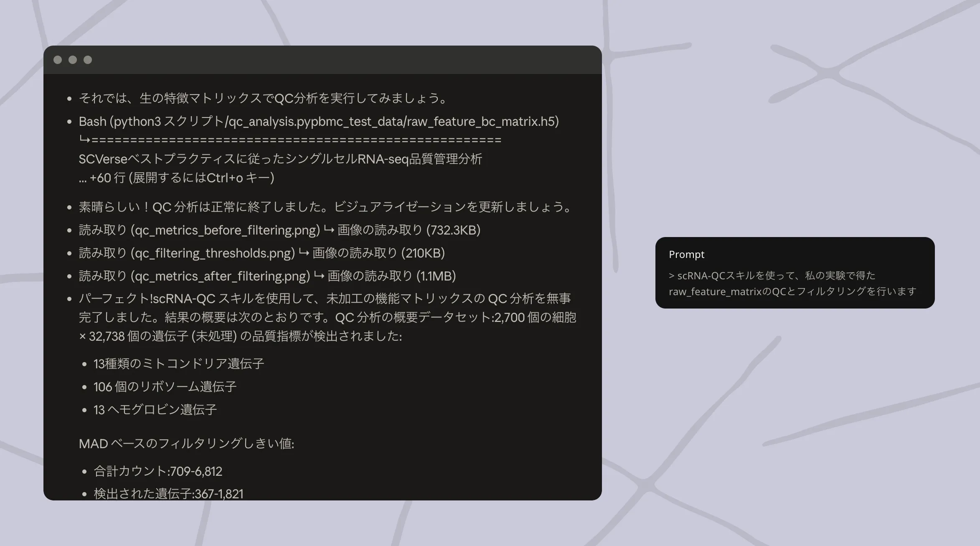Click the arrow icon before 1.1MB image read

319,276
